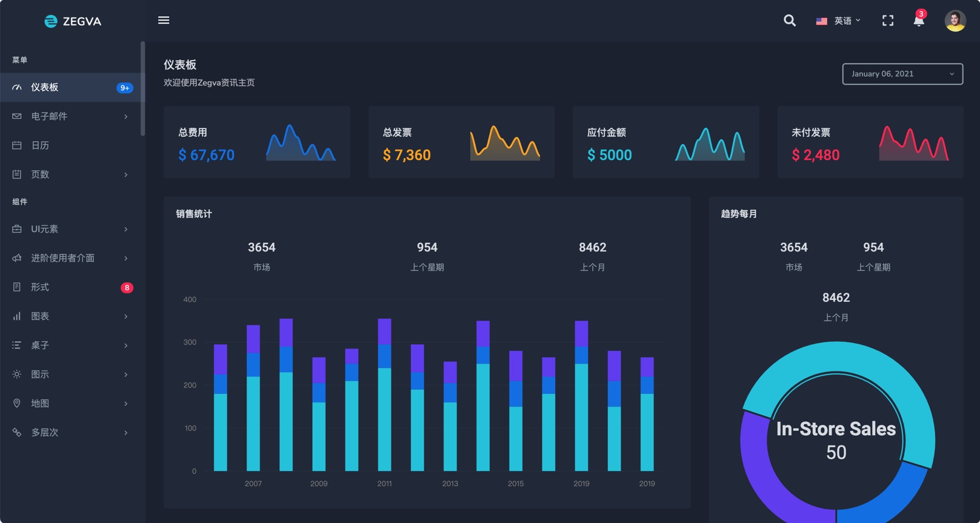Click the 400 y-axis label
980x523 pixels.
[x=190, y=299]
